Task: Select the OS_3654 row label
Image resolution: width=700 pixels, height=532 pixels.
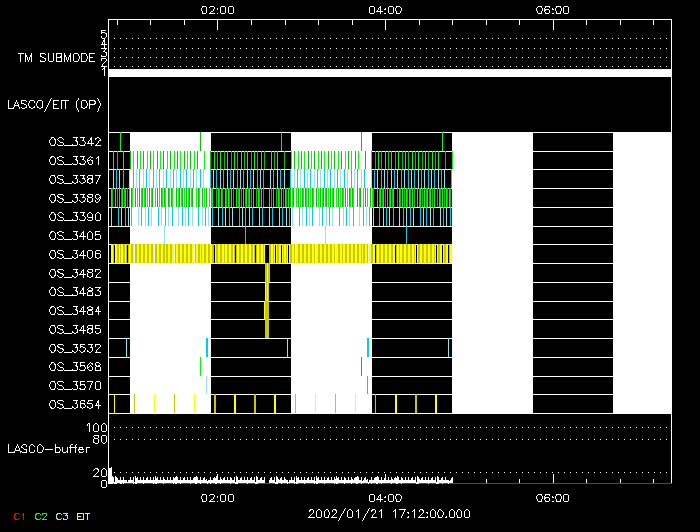Action: coord(75,404)
